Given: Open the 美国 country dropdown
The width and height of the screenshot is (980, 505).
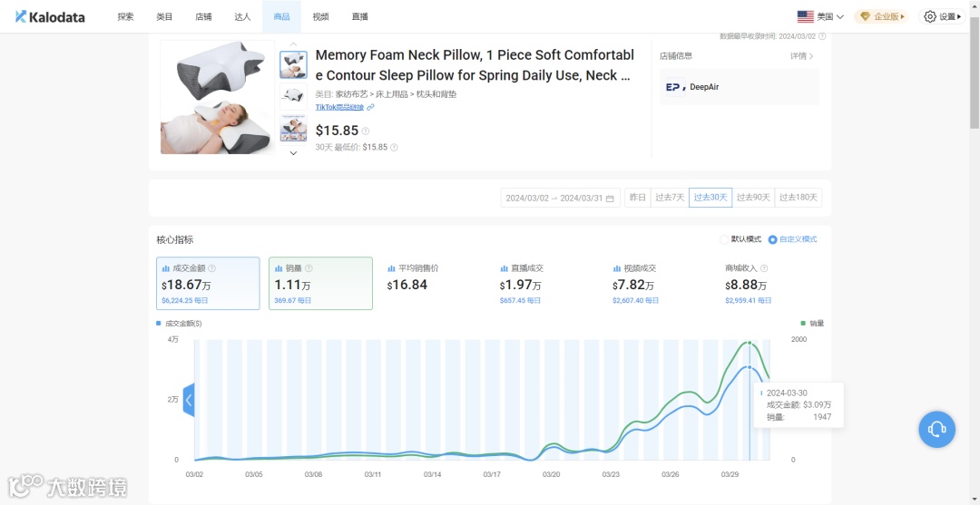Looking at the screenshot, I should (820, 16).
